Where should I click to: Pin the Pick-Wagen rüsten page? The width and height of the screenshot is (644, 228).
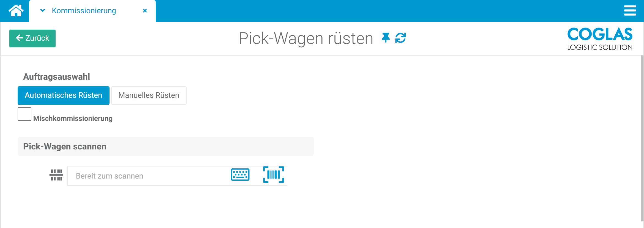(x=386, y=38)
